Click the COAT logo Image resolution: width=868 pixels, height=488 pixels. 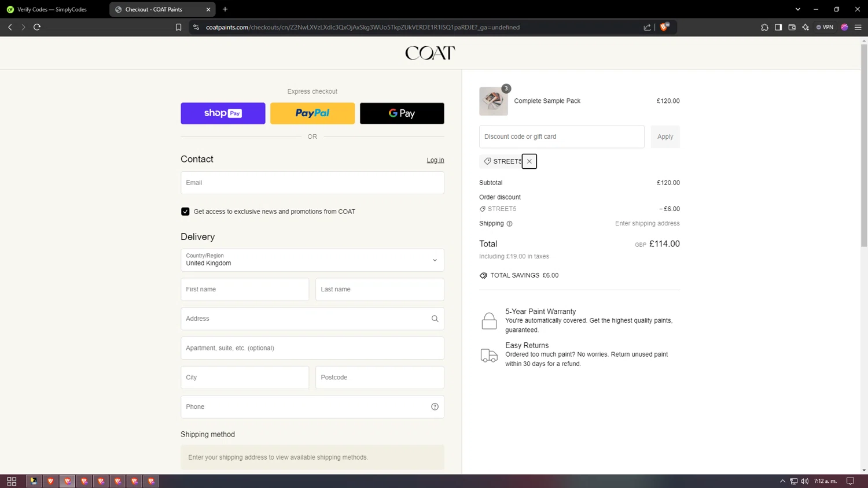coord(430,53)
